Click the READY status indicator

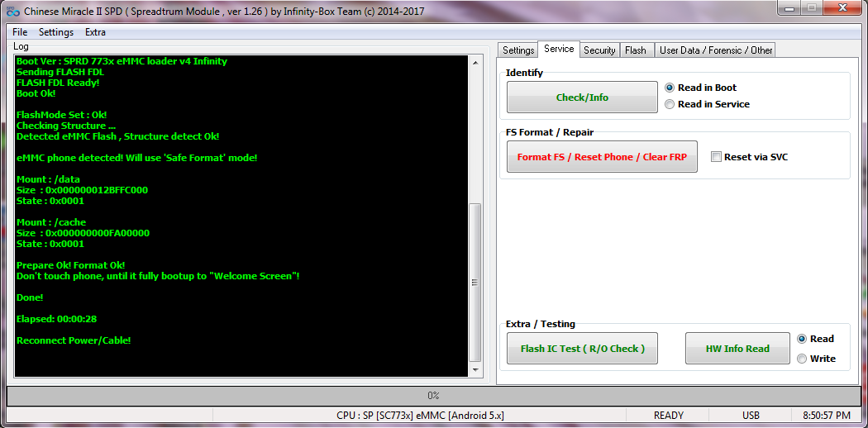668,416
